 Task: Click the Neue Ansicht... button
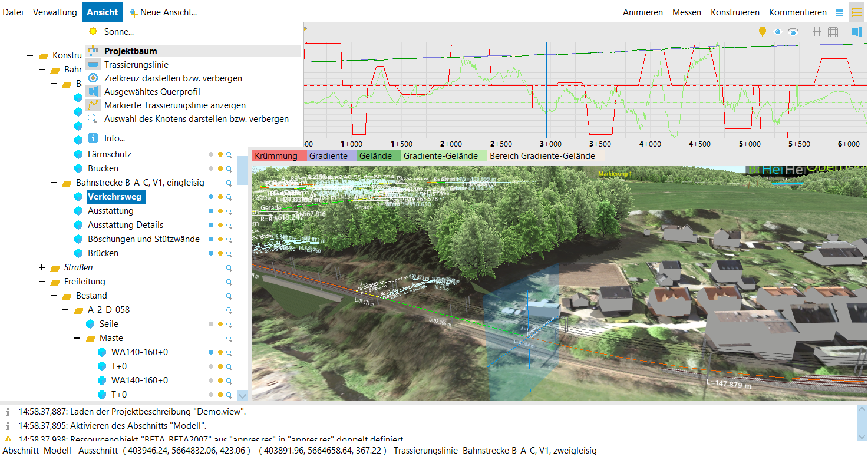(163, 12)
